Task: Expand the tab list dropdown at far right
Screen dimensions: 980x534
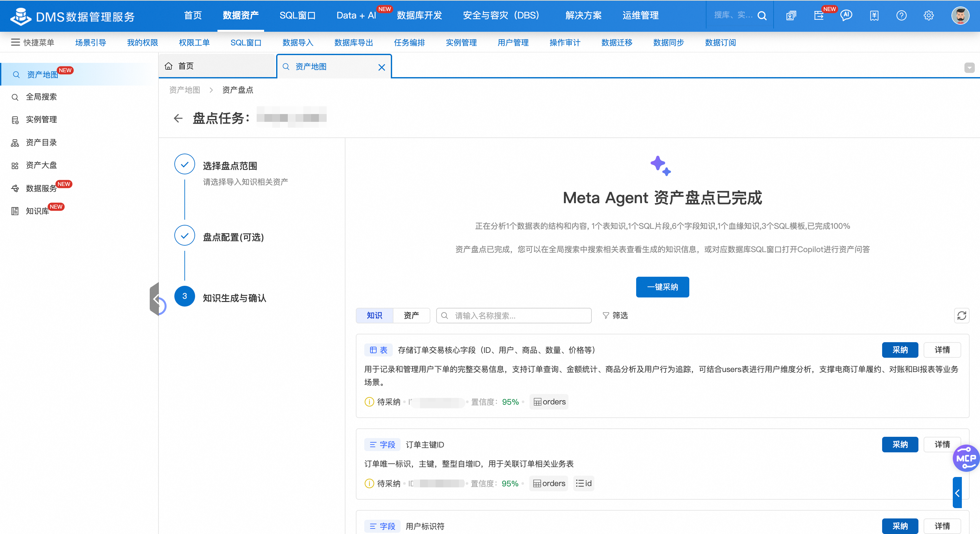Action: tap(969, 68)
